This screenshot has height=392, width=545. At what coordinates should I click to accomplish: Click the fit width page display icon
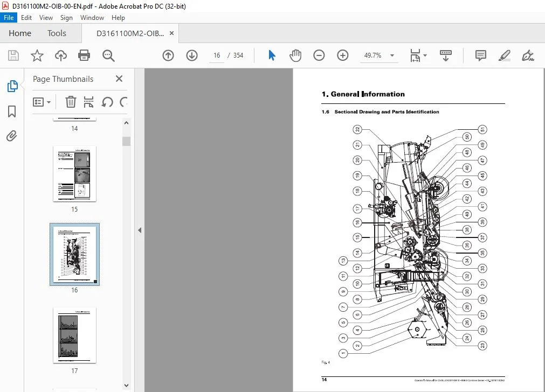point(415,55)
